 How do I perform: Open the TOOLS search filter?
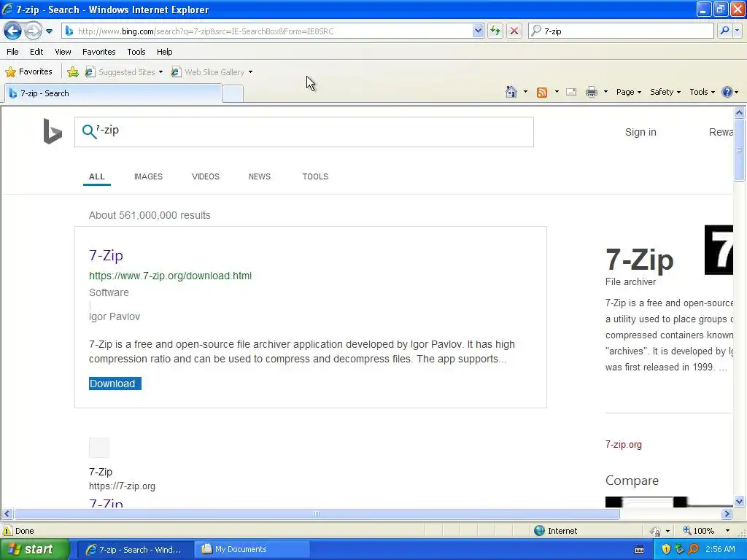click(x=315, y=176)
